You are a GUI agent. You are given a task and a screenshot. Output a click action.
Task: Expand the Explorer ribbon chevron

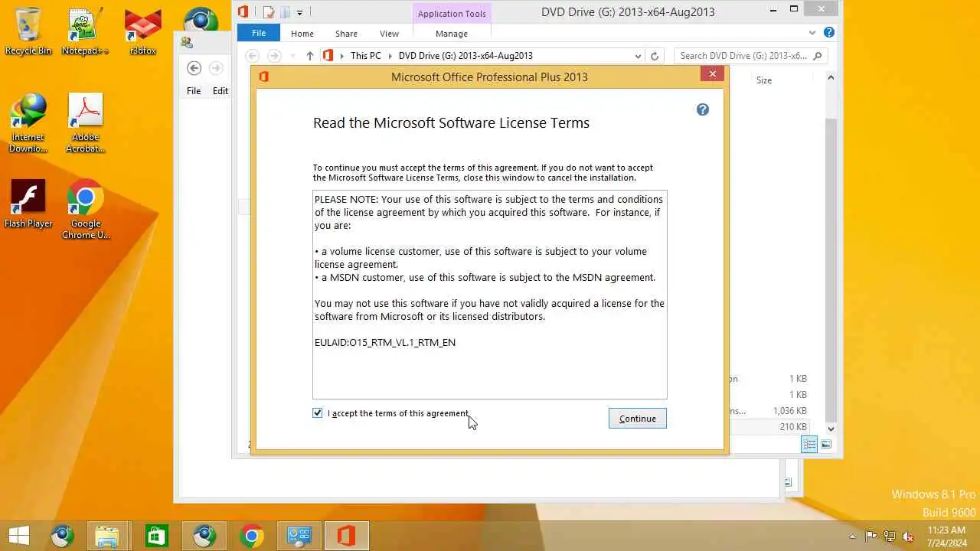pyautogui.click(x=812, y=33)
